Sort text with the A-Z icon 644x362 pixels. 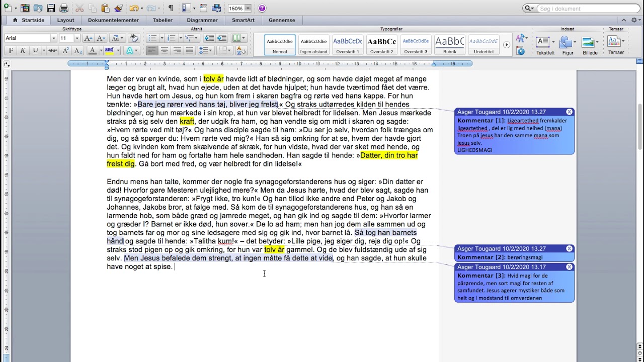coord(242,51)
